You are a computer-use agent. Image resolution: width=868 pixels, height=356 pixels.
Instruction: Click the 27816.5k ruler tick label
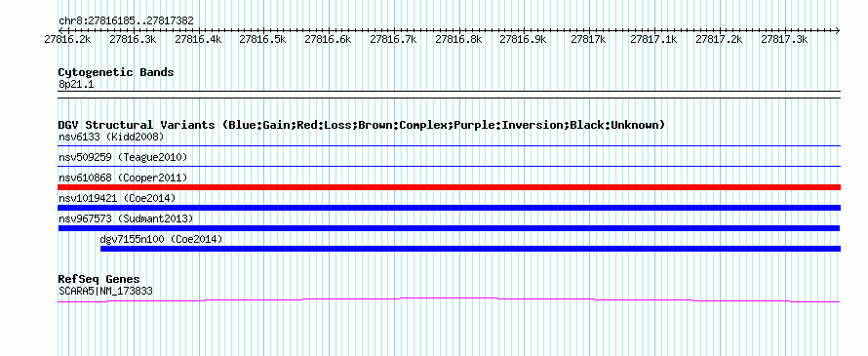(263, 39)
